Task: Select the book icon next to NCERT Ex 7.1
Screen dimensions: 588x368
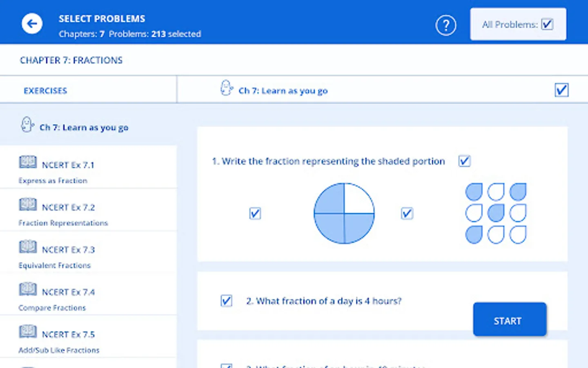Action: [27, 162]
